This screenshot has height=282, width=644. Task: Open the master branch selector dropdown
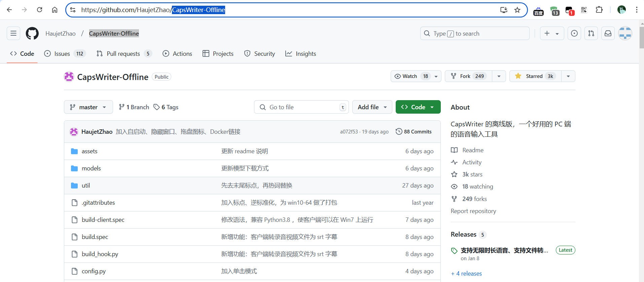(88, 107)
